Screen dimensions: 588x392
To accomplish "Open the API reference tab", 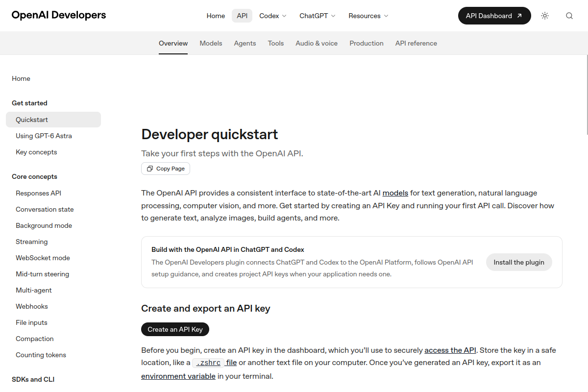I will [416, 43].
